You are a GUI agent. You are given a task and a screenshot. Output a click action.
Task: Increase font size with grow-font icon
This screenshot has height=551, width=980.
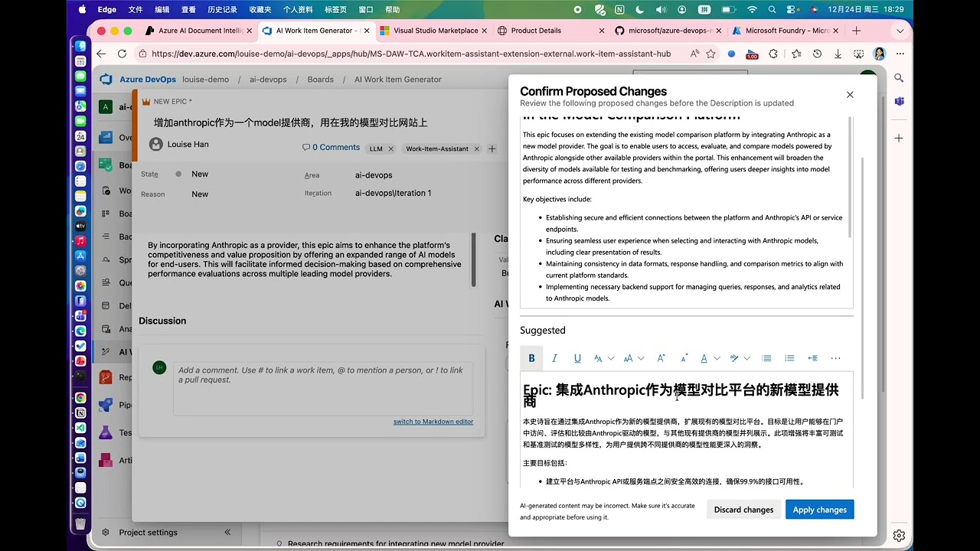click(x=661, y=358)
